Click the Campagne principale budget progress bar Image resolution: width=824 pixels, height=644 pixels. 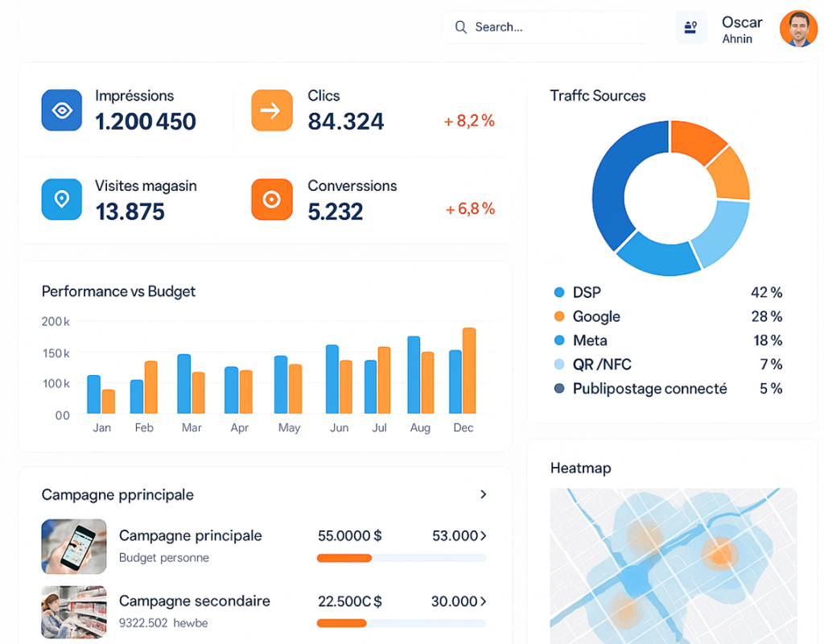(401, 558)
